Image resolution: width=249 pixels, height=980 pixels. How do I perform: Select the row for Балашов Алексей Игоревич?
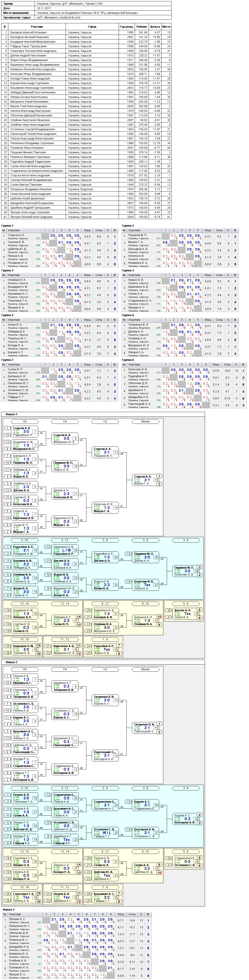(86, 32)
